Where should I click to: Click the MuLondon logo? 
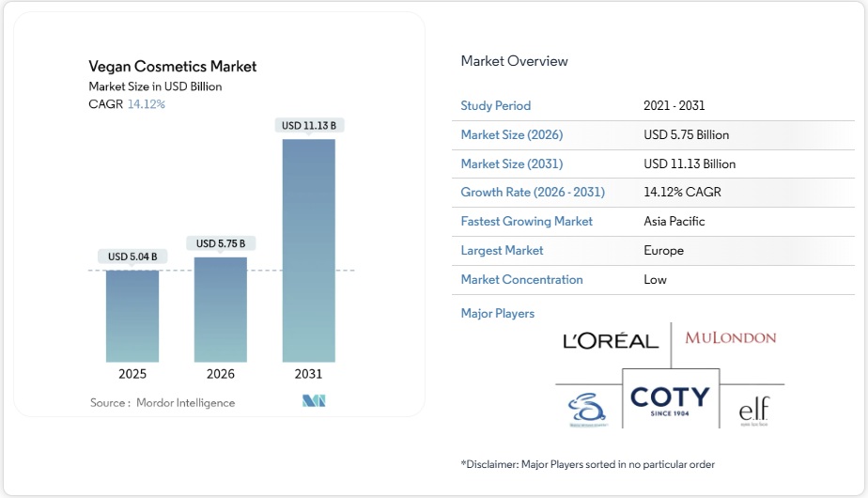(x=730, y=337)
